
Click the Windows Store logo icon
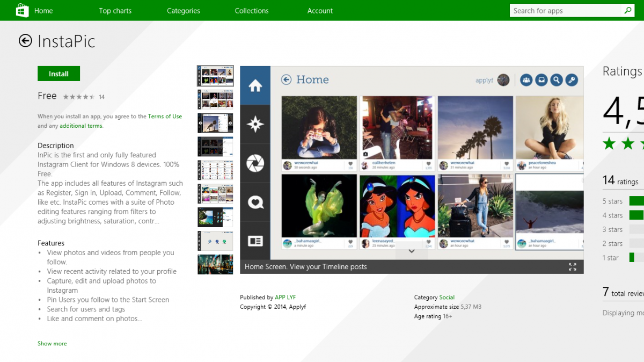22,10
